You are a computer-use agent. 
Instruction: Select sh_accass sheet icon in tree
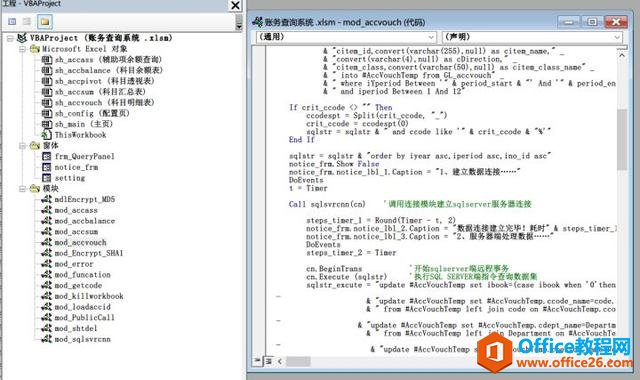click(x=47, y=60)
